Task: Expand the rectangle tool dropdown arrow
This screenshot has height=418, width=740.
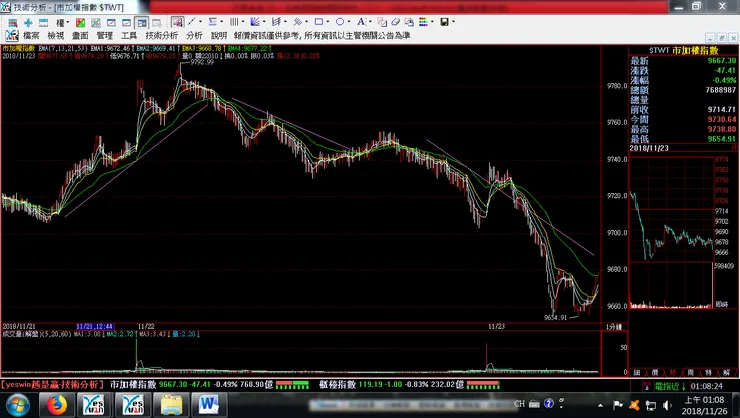Action: (328, 22)
